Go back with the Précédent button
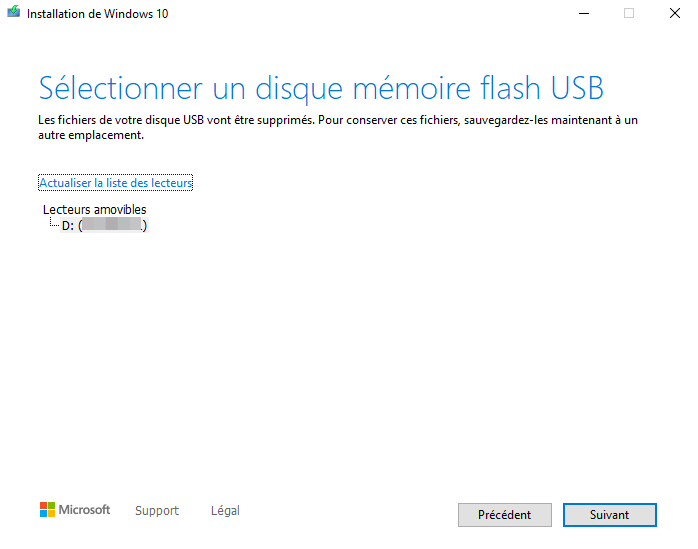Screen dimensions: 698x549 [504, 515]
